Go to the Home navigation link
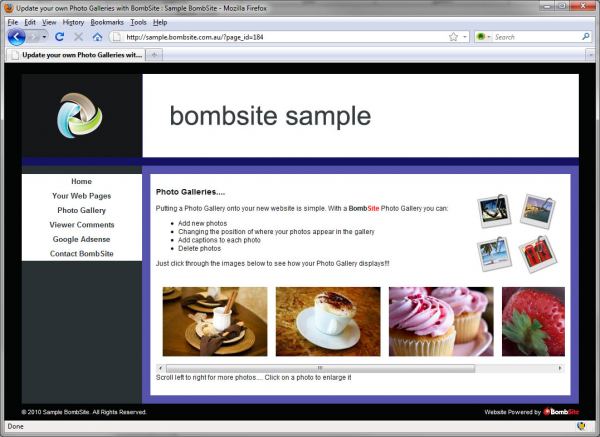Image resolution: width=600 pixels, height=437 pixels. (x=82, y=181)
